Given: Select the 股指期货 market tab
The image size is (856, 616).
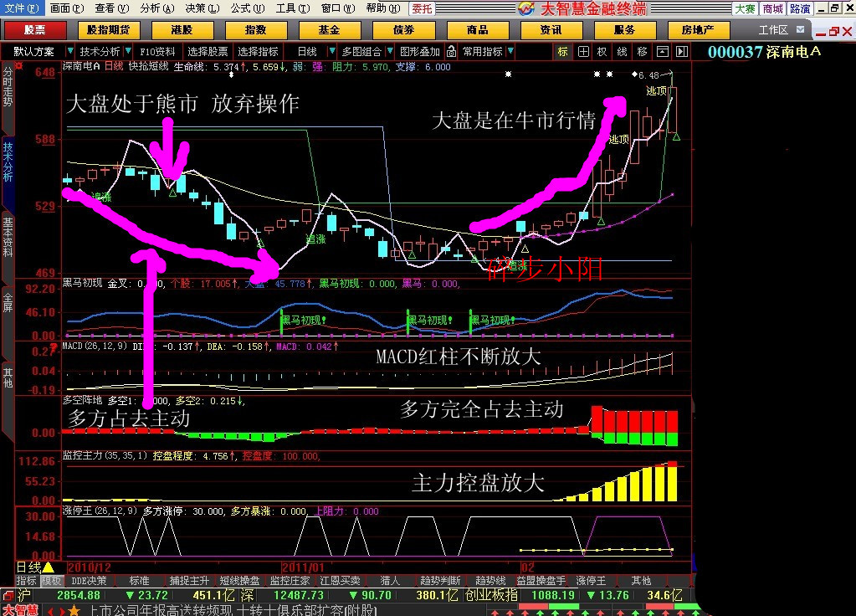Looking at the screenshot, I should click(109, 30).
